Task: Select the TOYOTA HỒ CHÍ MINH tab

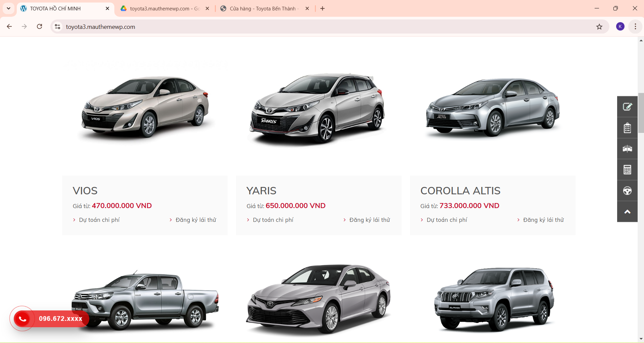Action: pyautogui.click(x=65, y=8)
